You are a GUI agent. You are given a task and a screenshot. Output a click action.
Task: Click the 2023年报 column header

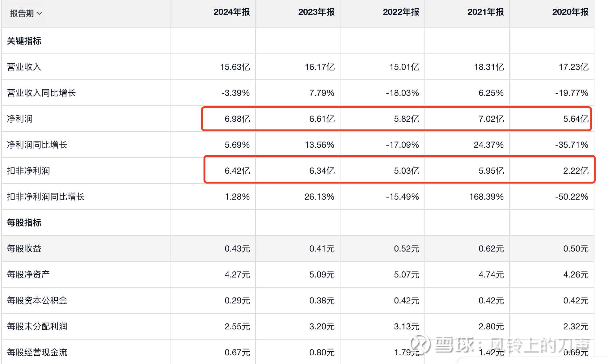[316, 12]
